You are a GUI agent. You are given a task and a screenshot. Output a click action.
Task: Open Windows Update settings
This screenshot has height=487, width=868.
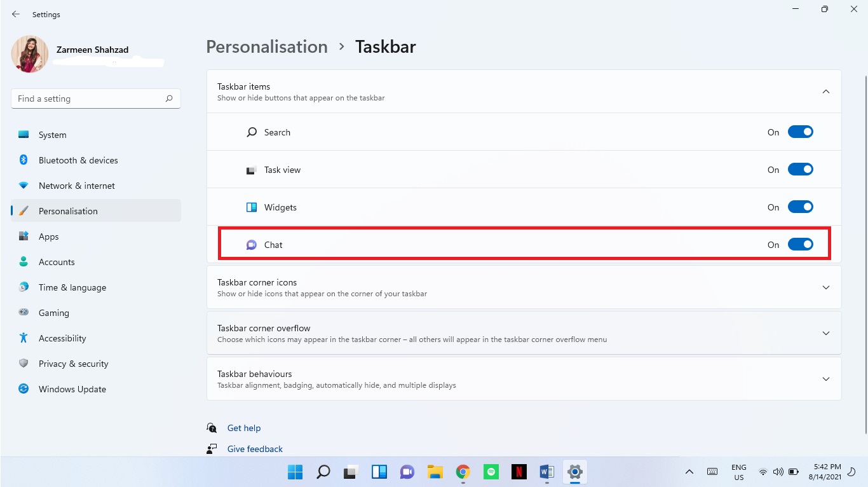coord(72,388)
